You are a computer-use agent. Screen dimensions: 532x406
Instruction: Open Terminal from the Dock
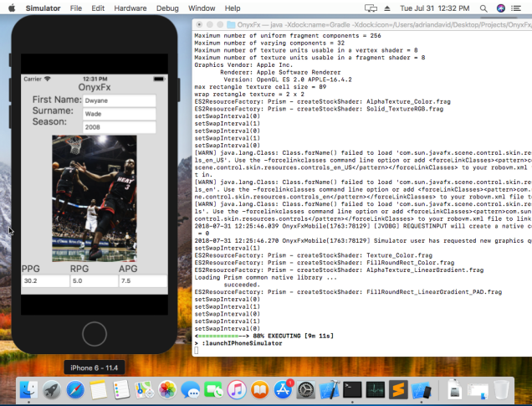pyautogui.click(x=352, y=390)
